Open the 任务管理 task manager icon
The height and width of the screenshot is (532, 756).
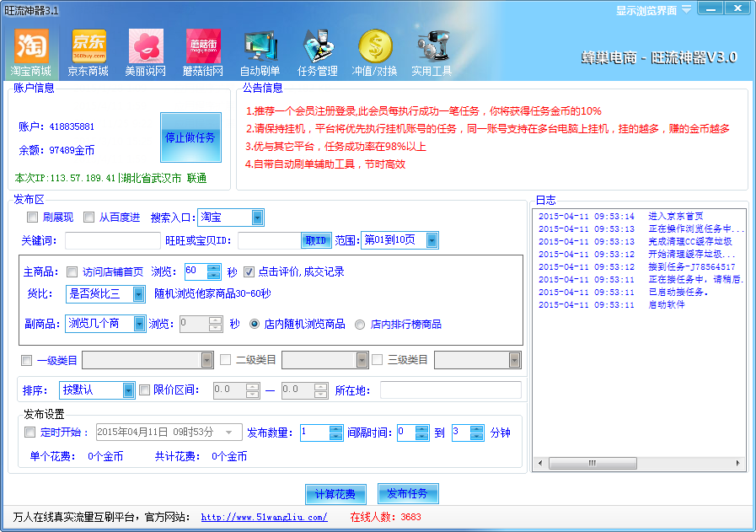319,46
